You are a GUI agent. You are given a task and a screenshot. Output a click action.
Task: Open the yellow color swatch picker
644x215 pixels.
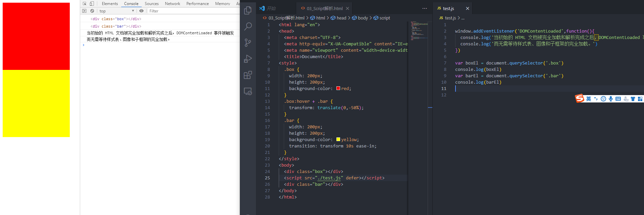point(338,139)
